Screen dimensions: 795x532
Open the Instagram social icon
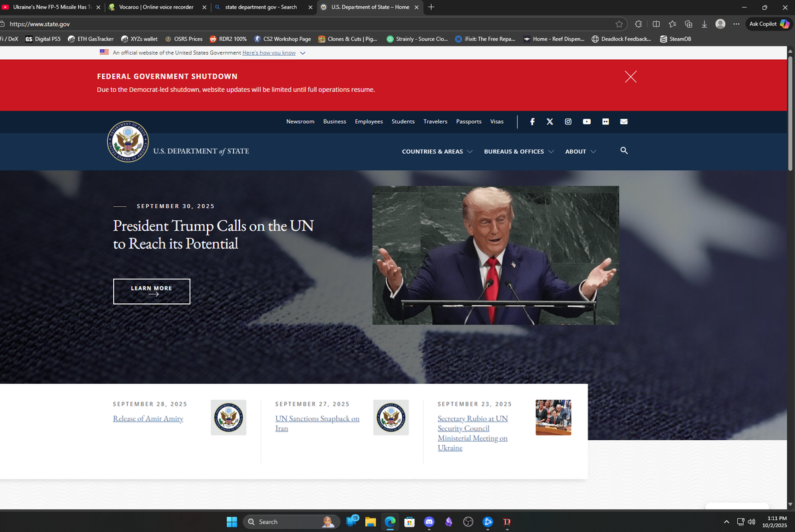(x=568, y=122)
